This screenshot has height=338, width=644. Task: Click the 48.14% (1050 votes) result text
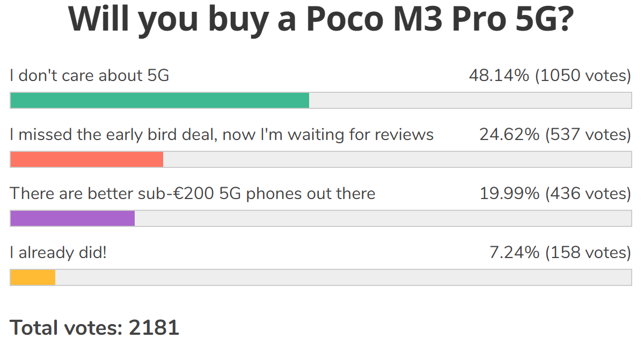550,76
